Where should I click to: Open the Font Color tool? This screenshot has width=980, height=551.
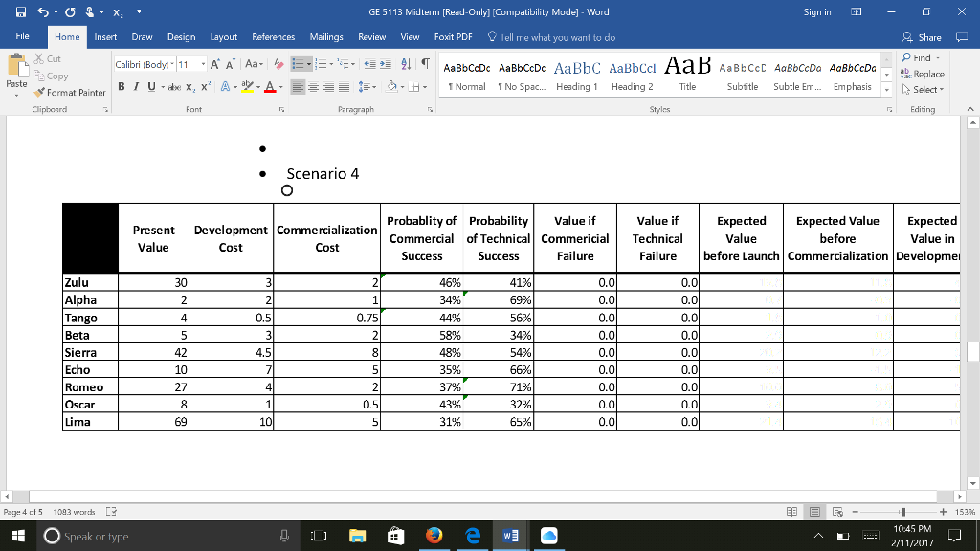[x=270, y=87]
